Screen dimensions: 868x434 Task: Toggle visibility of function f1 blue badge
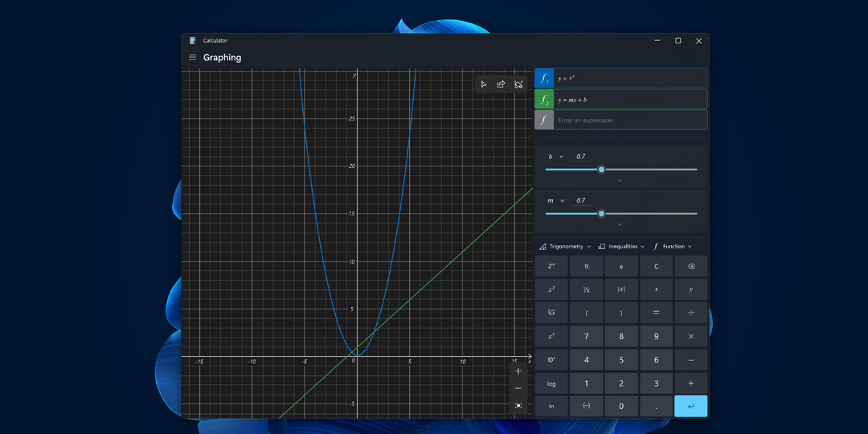click(x=544, y=78)
